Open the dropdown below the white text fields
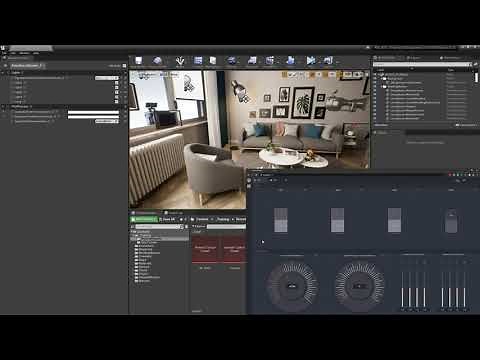 click(107, 121)
